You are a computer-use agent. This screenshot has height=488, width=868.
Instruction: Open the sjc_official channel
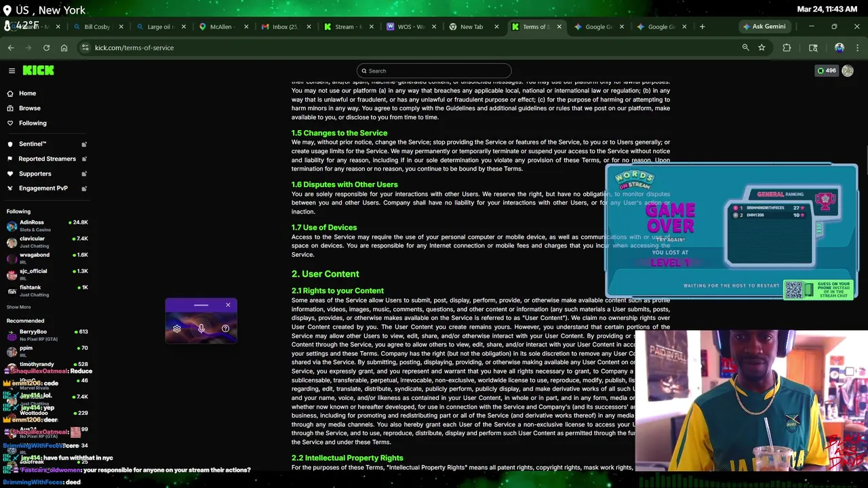[x=47, y=274]
